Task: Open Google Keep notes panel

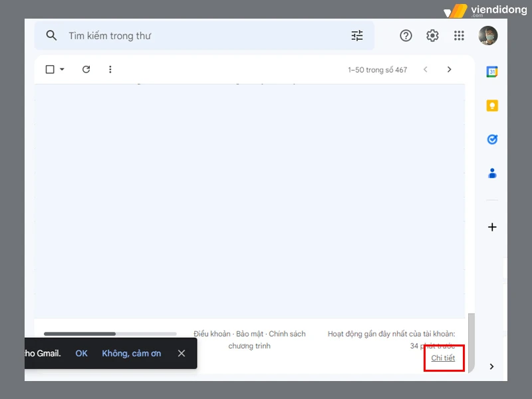Action: click(491, 105)
